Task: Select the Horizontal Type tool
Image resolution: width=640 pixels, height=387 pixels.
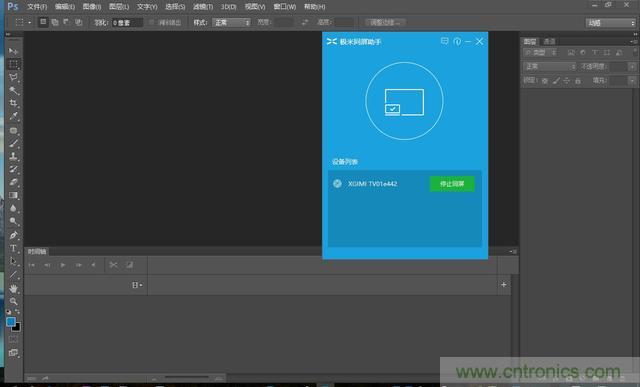Action: point(13,248)
